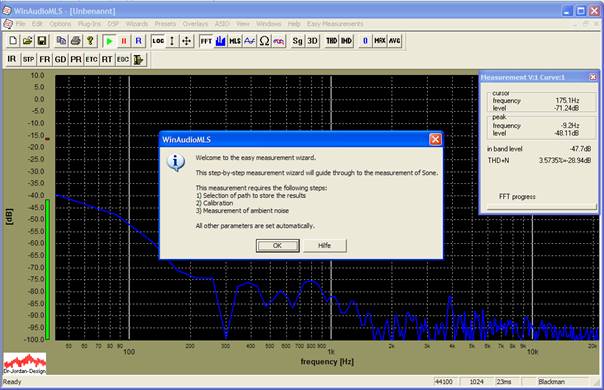Click the green input level meter
Viewport: 604px width, 390px height.
tap(48, 269)
